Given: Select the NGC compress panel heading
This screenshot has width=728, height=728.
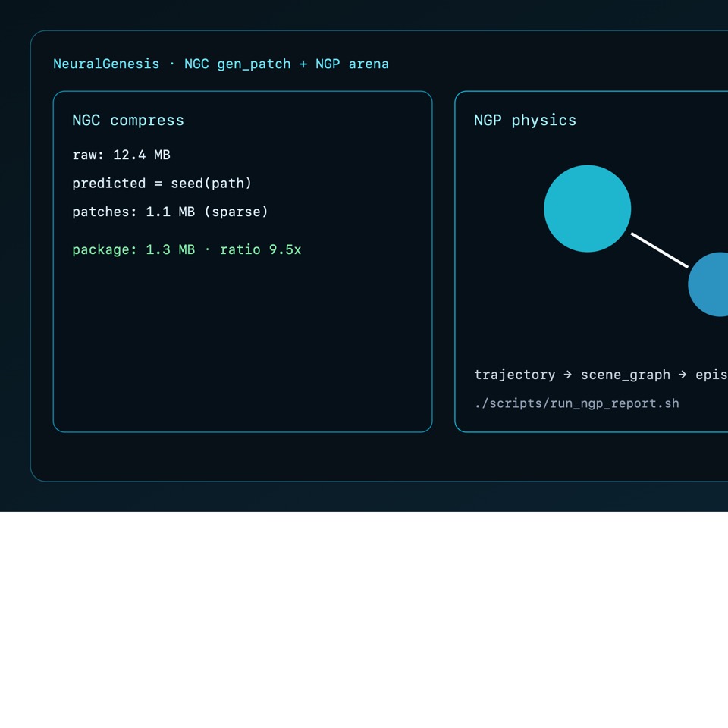Looking at the screenshot, I should click(x=128, y=121).
